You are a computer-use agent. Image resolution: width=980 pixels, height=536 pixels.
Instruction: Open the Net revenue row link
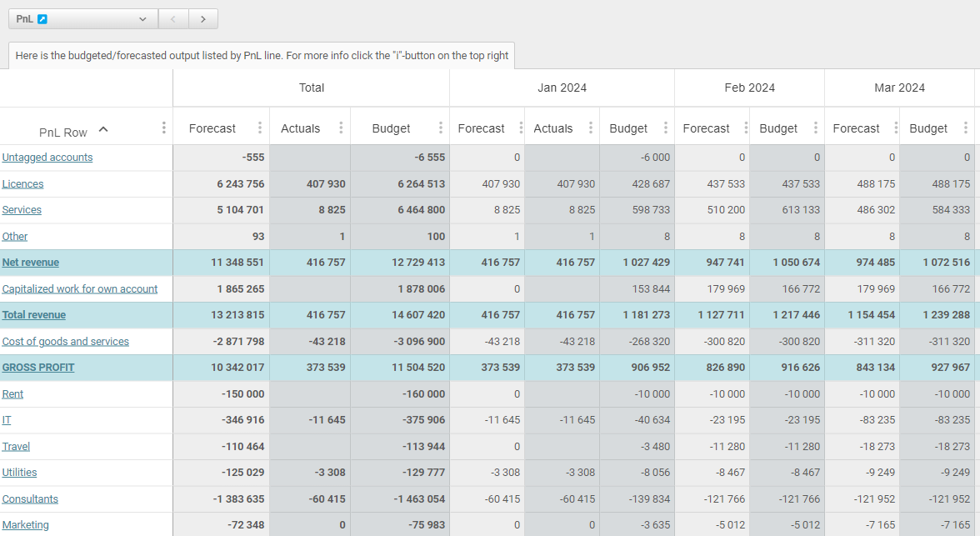[31, 263]
